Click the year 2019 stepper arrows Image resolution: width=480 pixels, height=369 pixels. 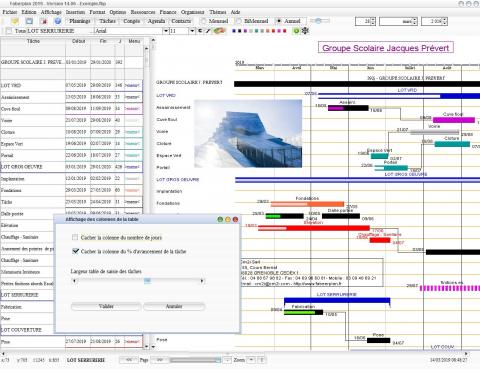445,21
